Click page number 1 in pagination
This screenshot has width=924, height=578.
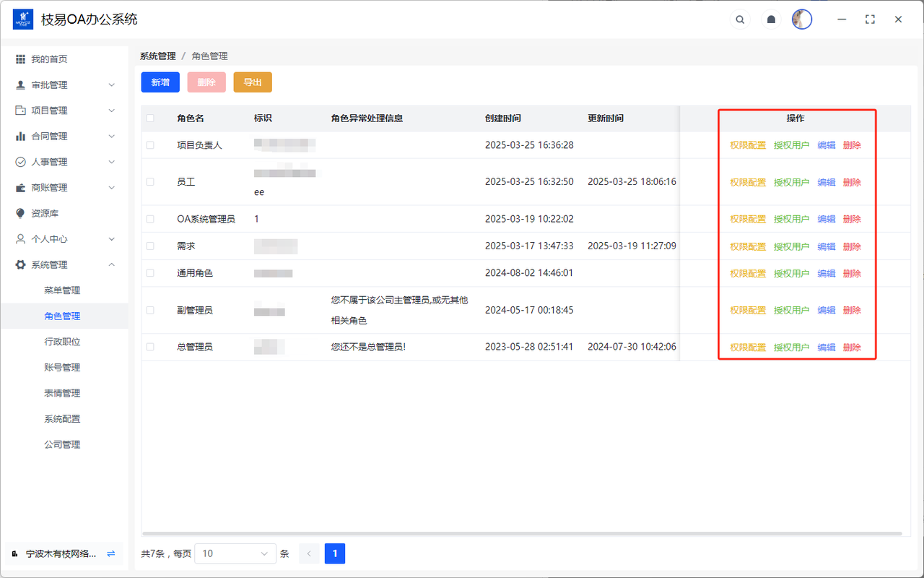[335, 553]
